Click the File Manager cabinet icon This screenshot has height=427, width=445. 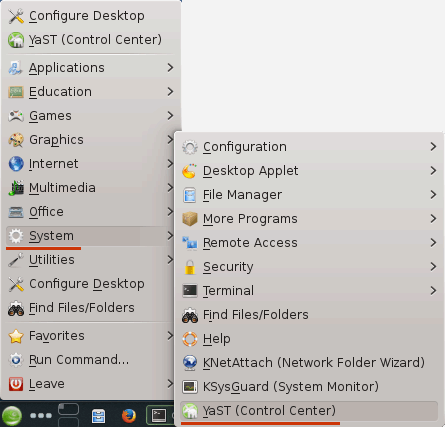point(190,195)
